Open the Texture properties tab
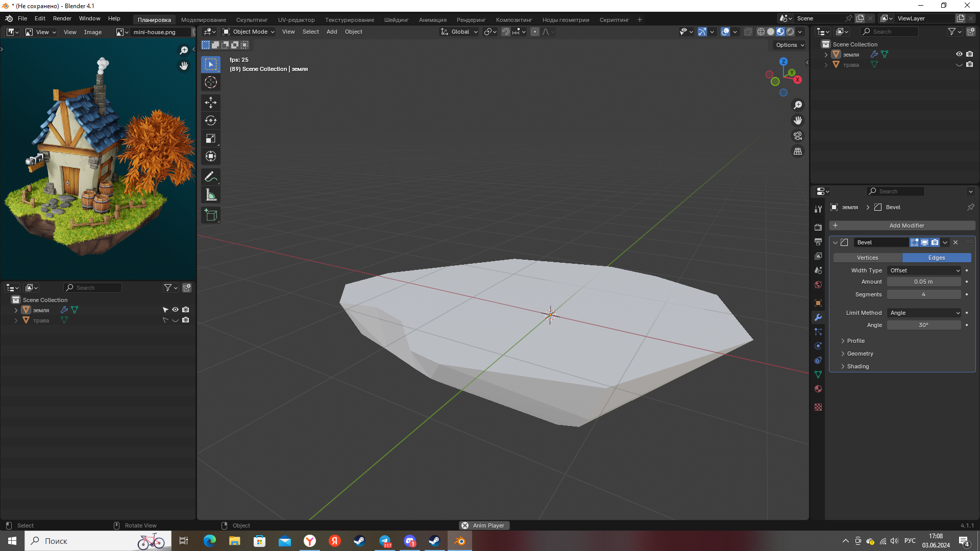 click(818, 407)
